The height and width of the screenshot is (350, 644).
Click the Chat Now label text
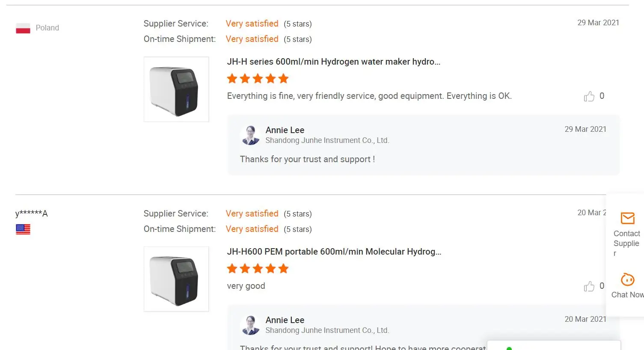point(627,295)
